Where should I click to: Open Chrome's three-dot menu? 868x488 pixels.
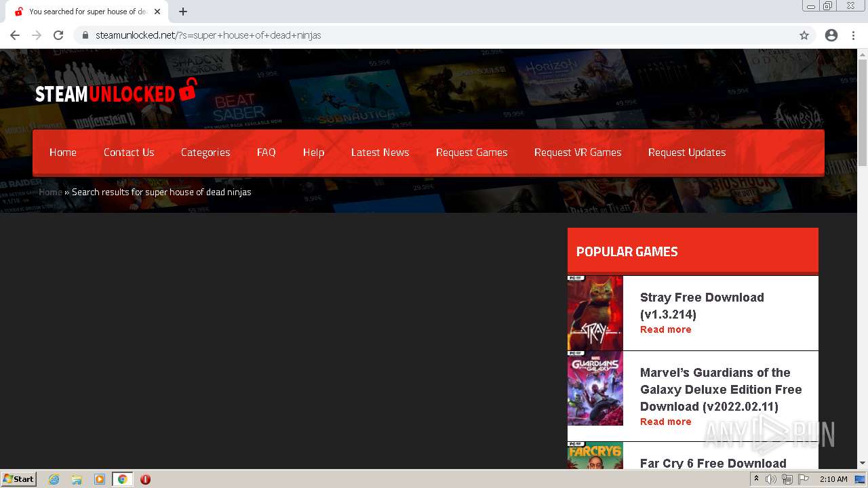pos(853,35)
